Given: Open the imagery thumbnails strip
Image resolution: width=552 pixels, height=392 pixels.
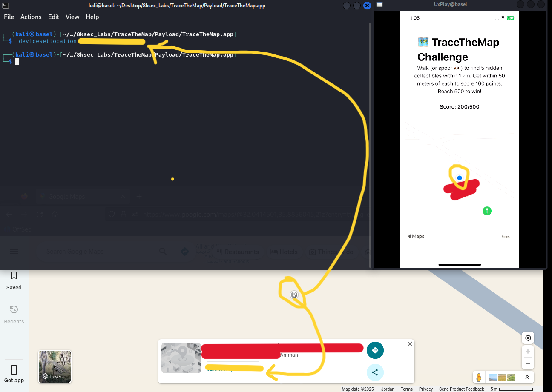Looking at the screenshot, I should tap(502, 377).
